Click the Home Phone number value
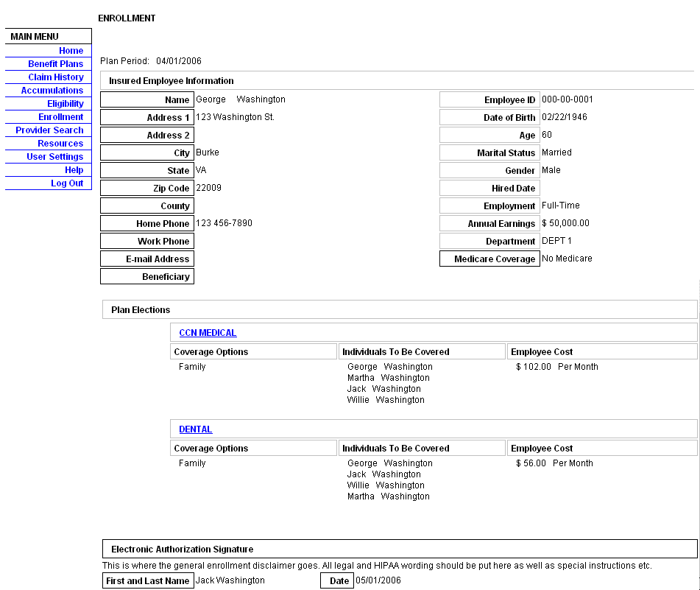700x590 pixels. (224, 223)
